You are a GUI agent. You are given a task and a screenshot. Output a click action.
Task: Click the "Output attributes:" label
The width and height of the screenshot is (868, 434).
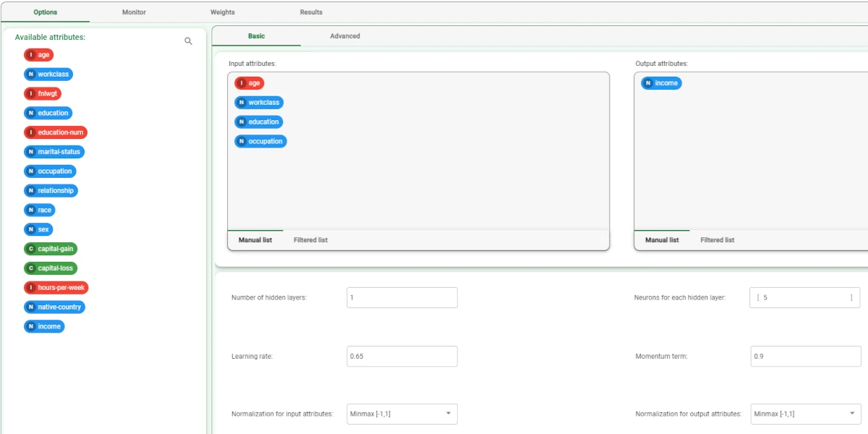pyautogui.click(x=662, y=64)
